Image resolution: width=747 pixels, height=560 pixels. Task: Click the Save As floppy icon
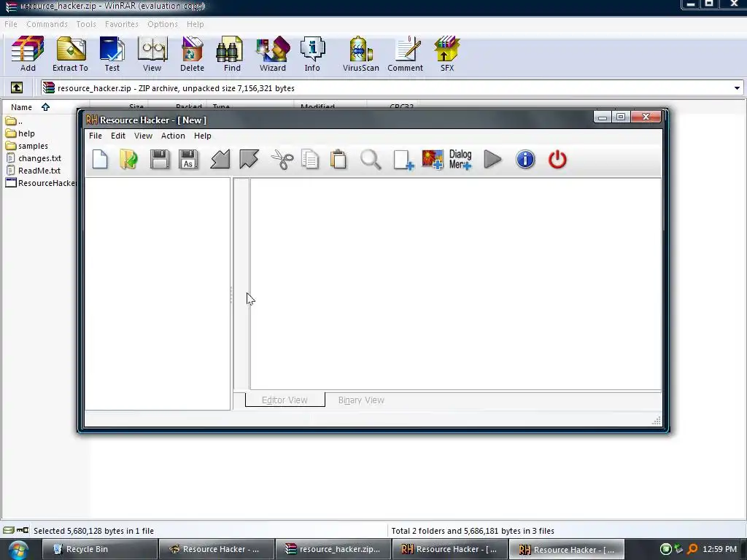point(188,159)
